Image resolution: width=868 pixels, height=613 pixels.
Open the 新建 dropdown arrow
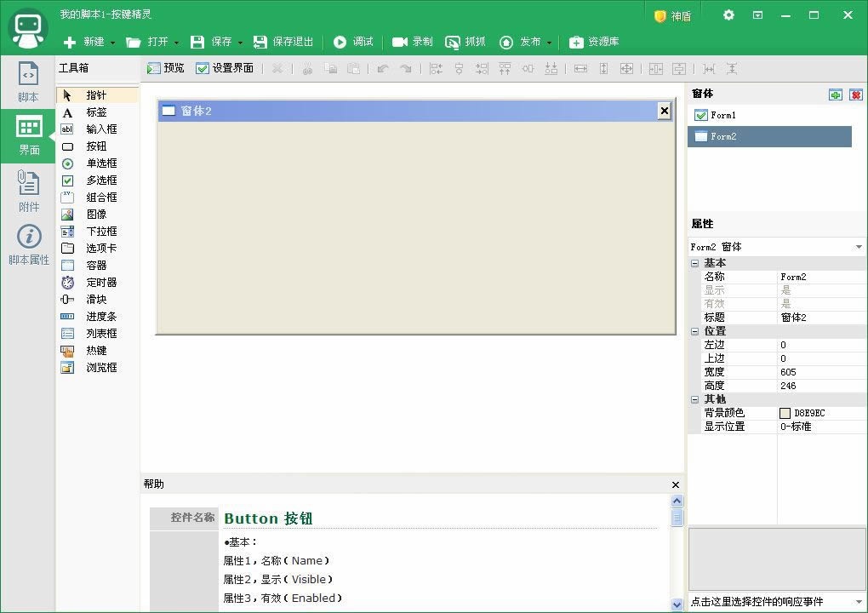click(113, 43)
